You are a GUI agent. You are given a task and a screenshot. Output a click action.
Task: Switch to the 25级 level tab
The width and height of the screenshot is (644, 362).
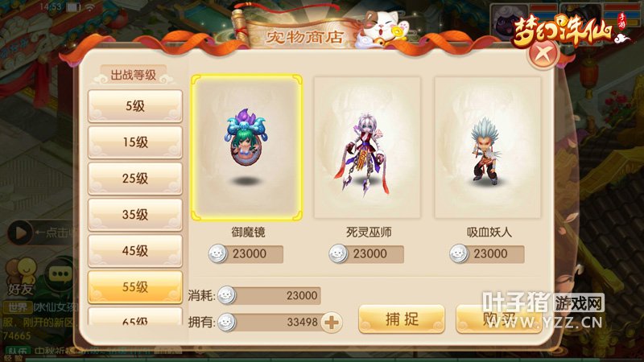click(x=135, y=179)
